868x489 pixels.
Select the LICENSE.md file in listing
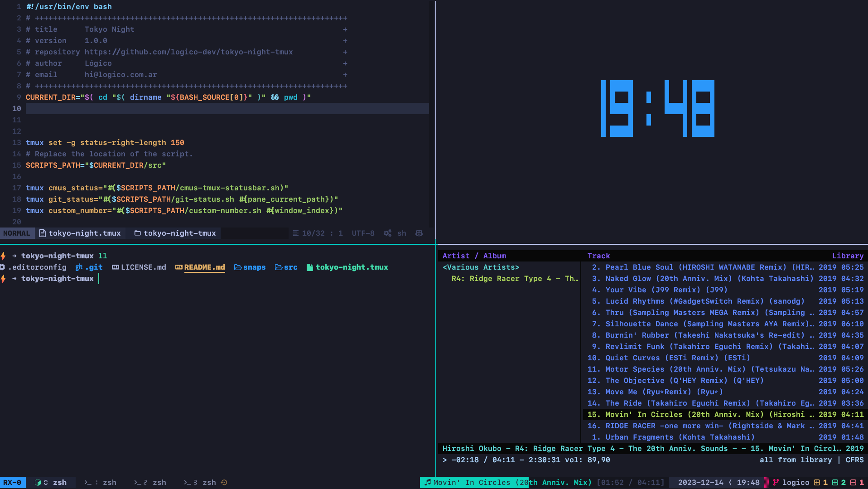144,267
